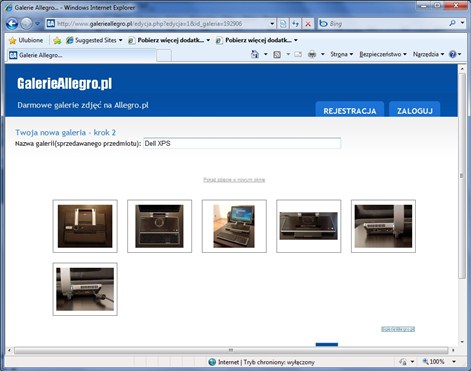Screen dimensions: 471x371
Task: Click the horizontal scrollbar left arrow
Action: pos(9,350)
